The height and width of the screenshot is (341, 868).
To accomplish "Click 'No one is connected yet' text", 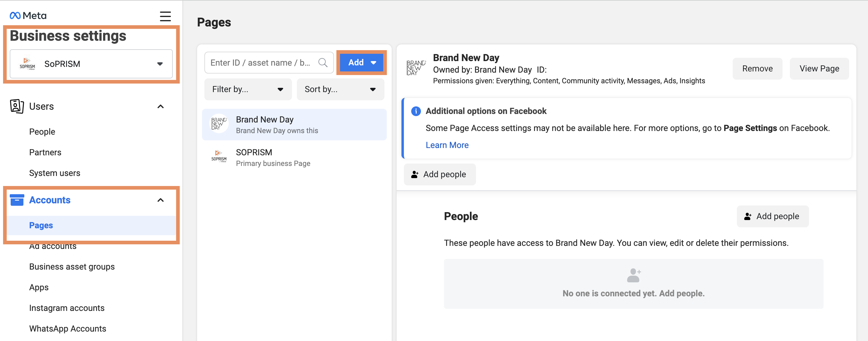I will point(633,293).
